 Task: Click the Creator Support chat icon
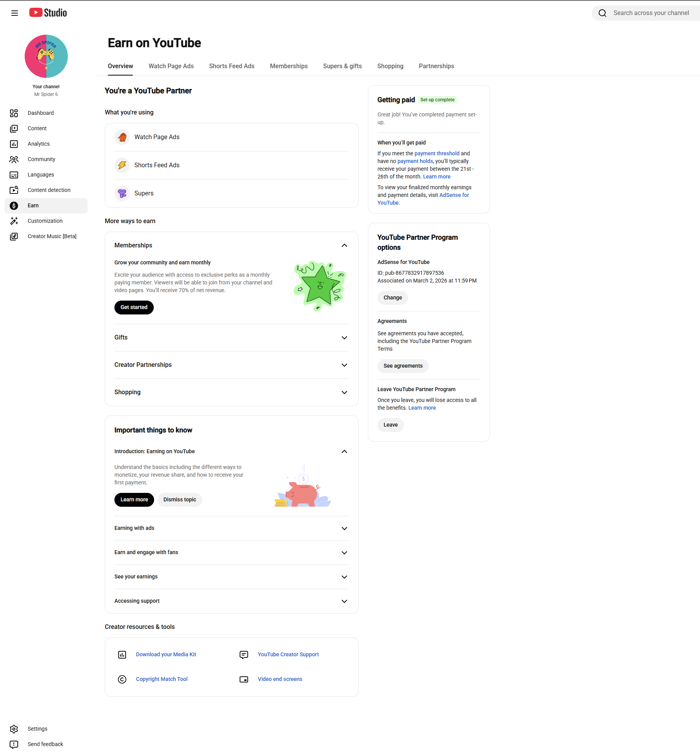(244, 655)
